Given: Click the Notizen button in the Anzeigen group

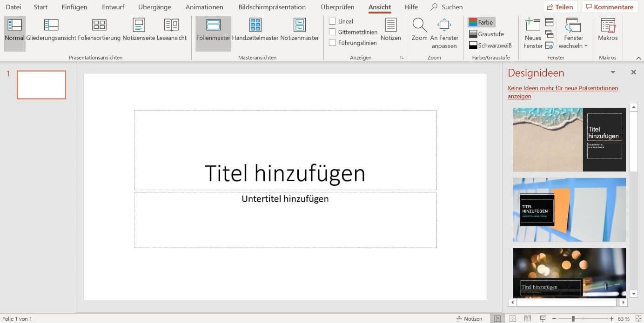Looking at the screenshot, I should point(391,30).
